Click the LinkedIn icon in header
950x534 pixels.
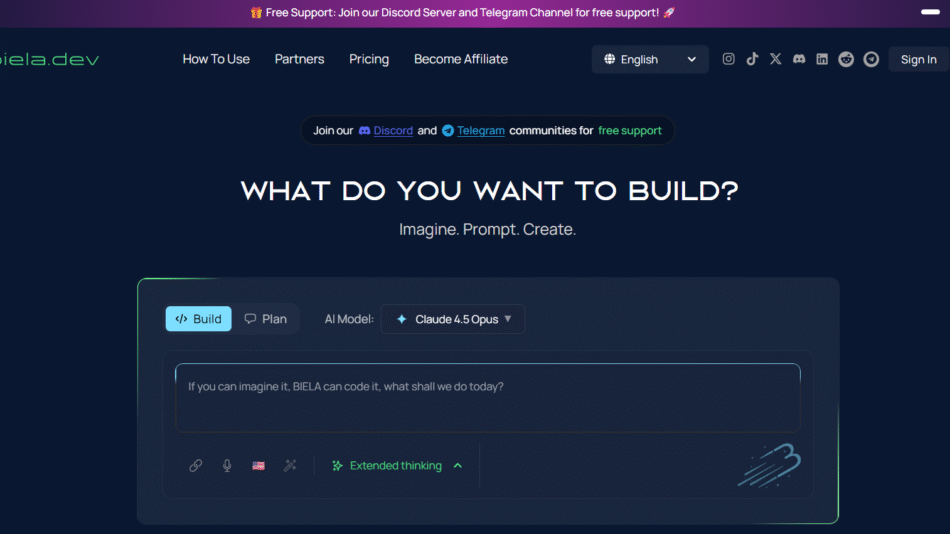pyautogui.click(x=822, y=59)
